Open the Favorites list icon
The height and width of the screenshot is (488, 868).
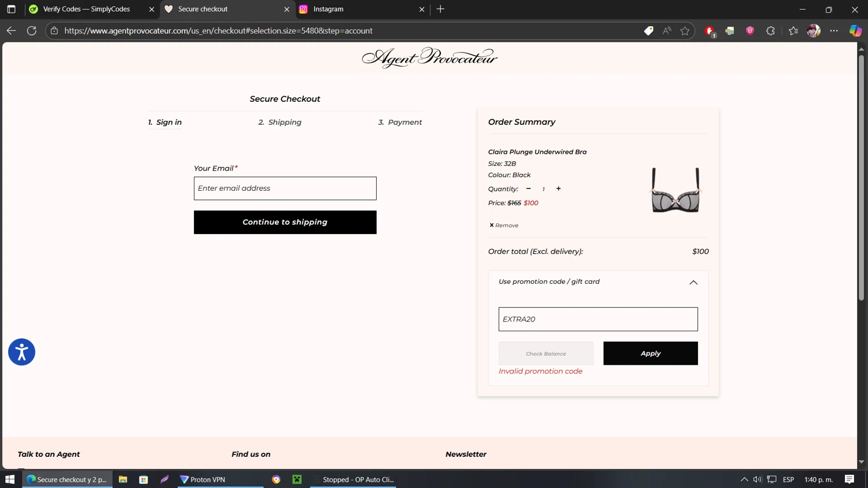793,31
